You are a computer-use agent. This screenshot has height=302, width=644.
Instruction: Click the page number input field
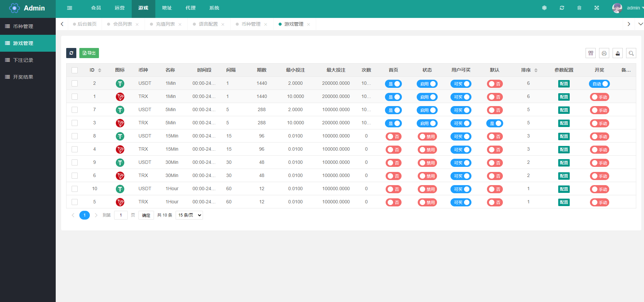point(121,215)
